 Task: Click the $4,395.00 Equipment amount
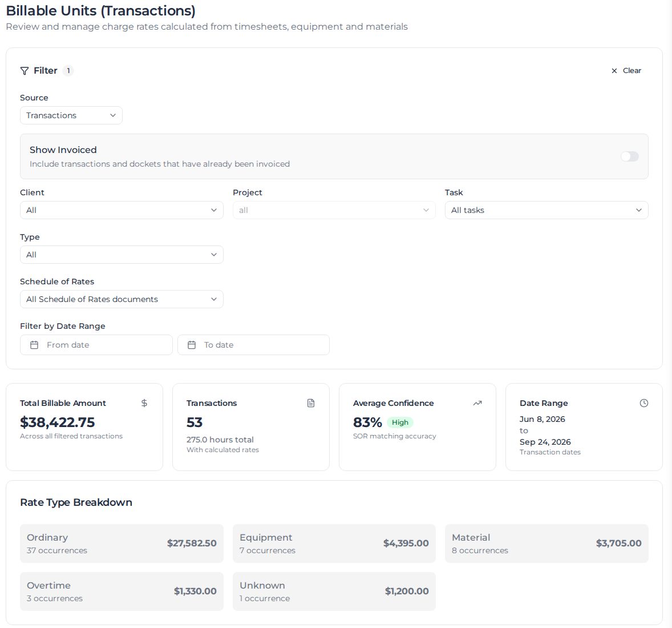pos(406,544)
